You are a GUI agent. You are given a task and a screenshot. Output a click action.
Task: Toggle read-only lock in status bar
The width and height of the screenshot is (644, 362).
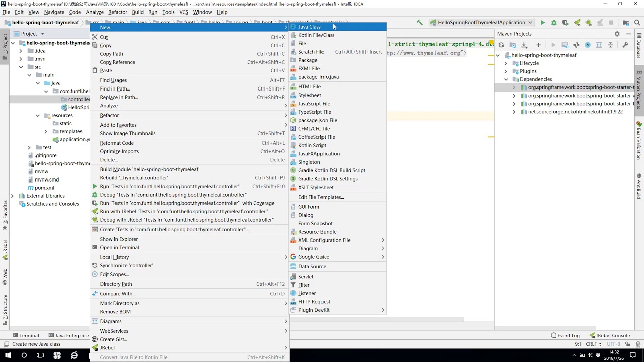pyautogui.click(x=627, y=344)
